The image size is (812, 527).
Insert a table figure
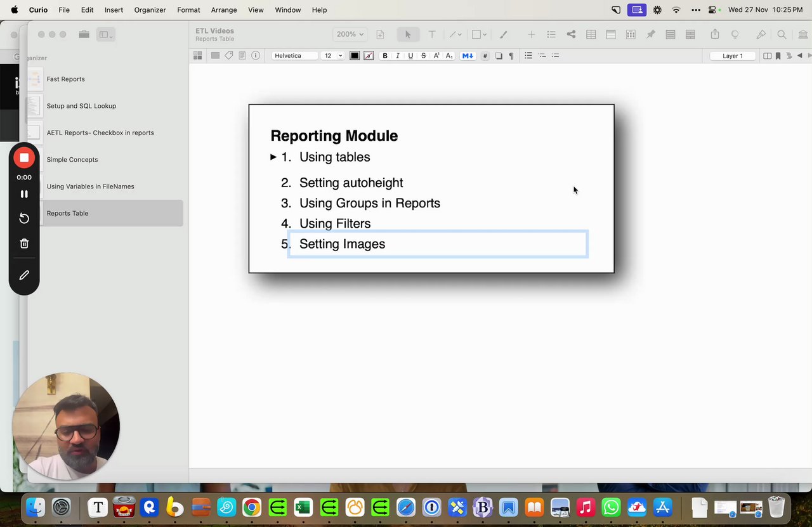[591, 35]
